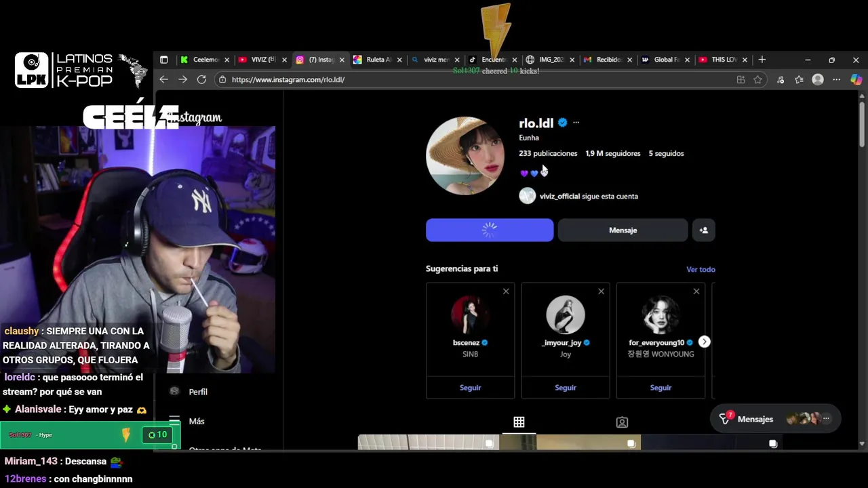Click the split screen icon in address bar
This screenshot has height=488, width=868.
[741, 79]
